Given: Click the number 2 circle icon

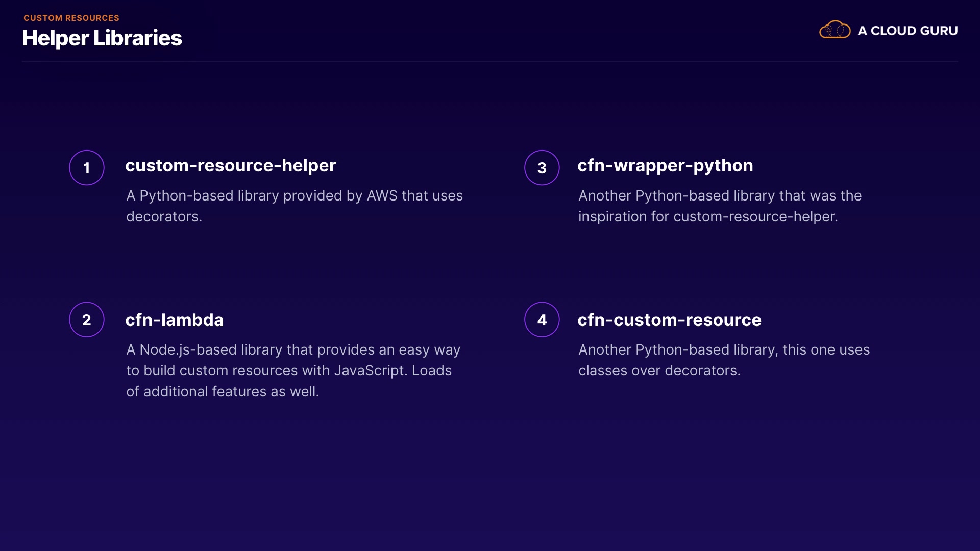Looking at the screenshot, I should click(87, 320).
